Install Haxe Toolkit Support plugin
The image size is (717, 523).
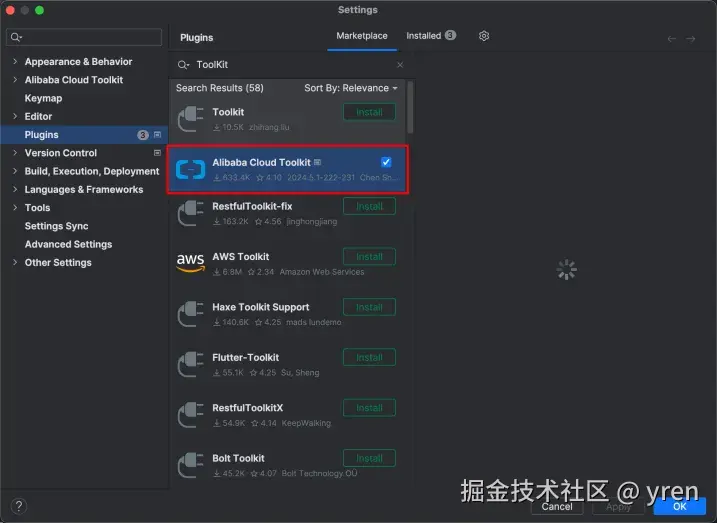tap(369, 307)
